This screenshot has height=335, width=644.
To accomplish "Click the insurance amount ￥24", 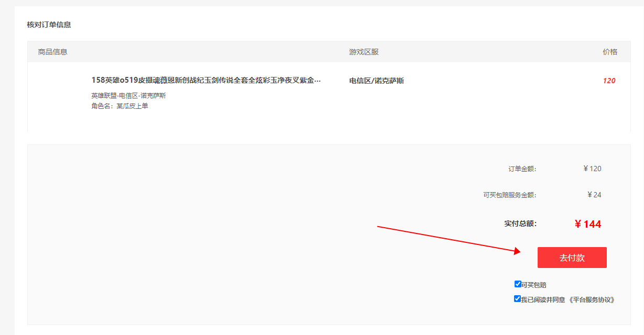I will click(x=594, y=195).
